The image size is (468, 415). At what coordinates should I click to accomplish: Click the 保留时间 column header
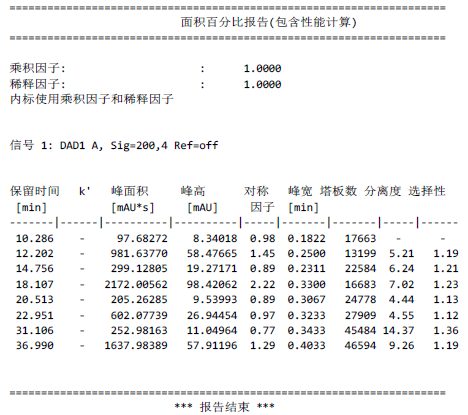tap(35, 191)
